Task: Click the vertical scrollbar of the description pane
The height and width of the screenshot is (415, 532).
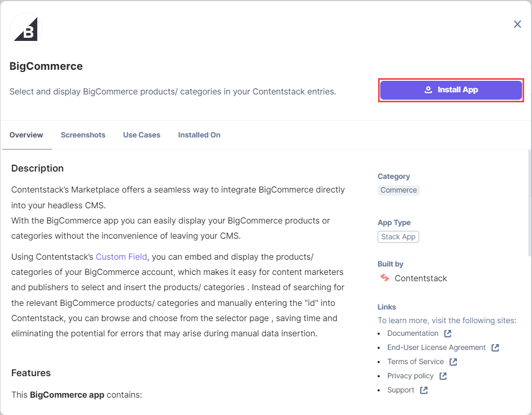Action: click(x=529, y=204)
